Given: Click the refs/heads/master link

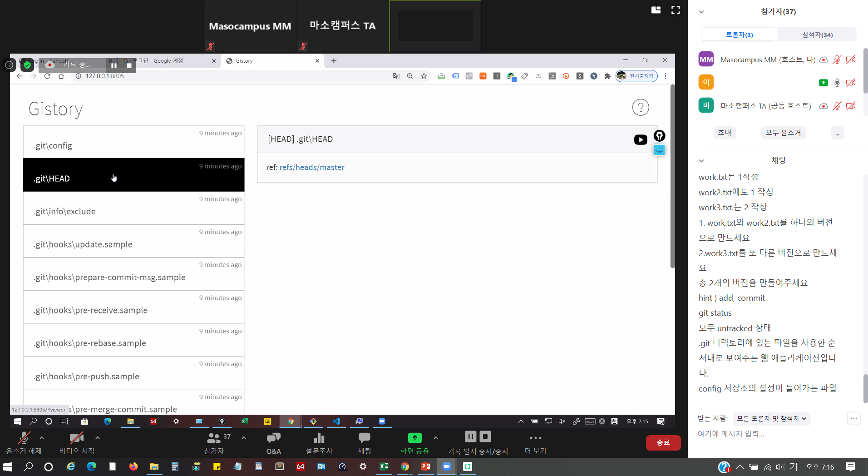Looking at the screenshot, I should (312, 167).
